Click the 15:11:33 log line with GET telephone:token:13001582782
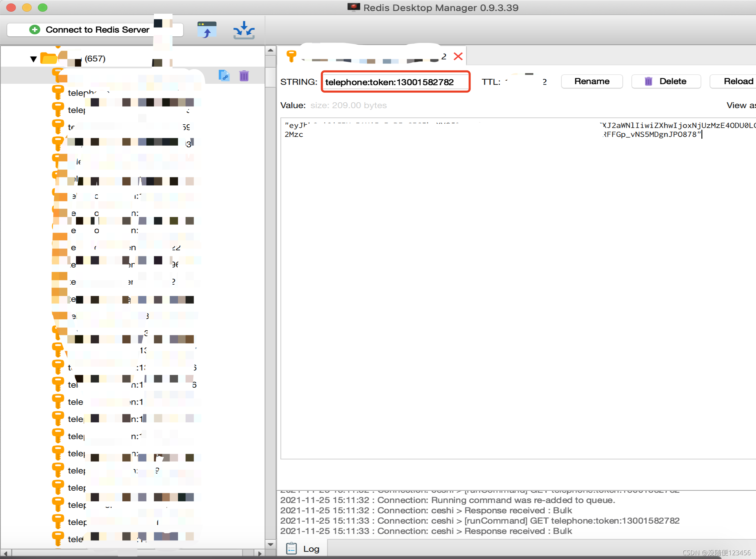The width and height of the screenshot is (756, 559). 480,521
